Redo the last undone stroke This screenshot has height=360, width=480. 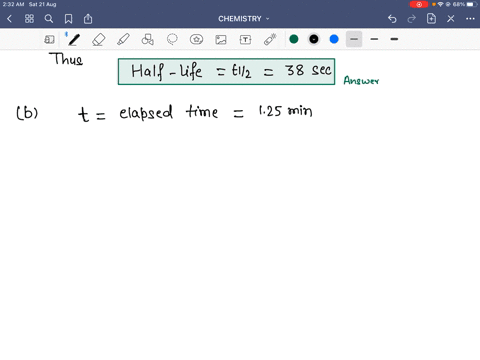[412, 19]
